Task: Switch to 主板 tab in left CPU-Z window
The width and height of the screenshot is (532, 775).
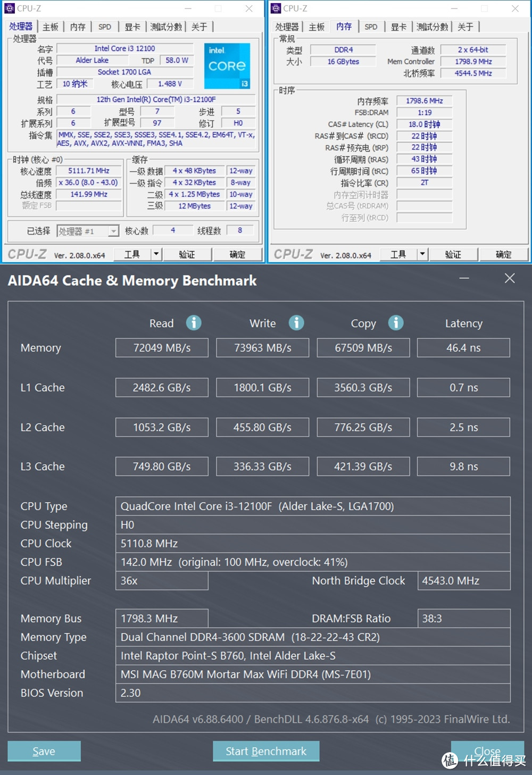Action: pyautogui.click(x=51, y=27)
